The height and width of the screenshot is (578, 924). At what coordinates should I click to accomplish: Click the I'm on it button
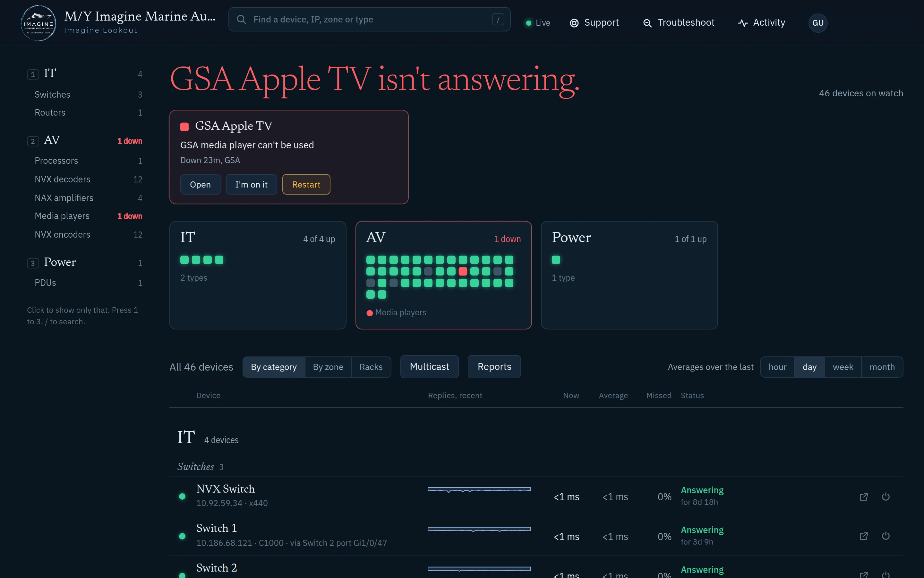[251, 184]
